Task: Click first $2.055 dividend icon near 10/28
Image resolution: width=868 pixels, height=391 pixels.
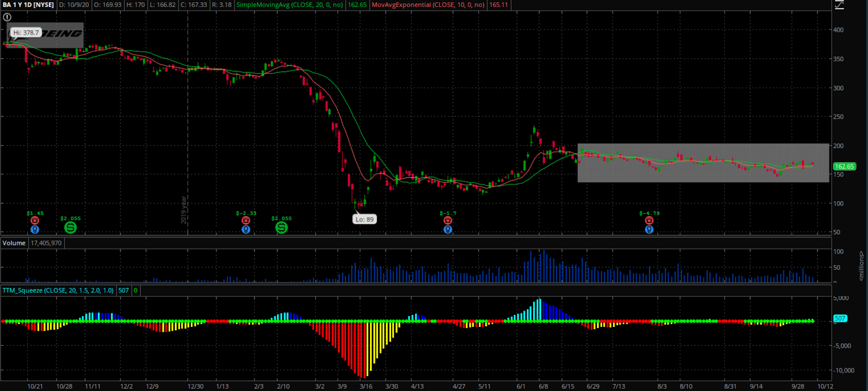Action: pyautogui.click(x=71, y=228)
